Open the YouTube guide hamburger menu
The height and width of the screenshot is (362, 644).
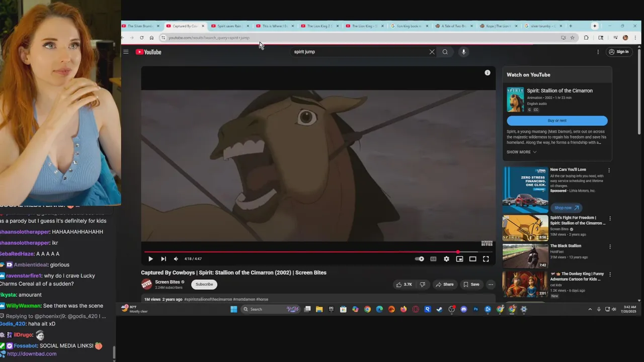click(126, 52)
